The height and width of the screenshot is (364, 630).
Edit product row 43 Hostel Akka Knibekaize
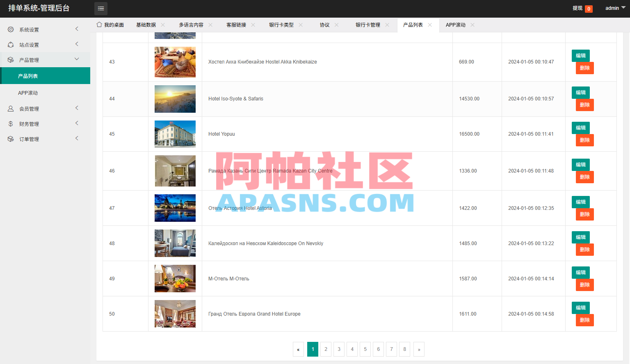click(581, 56)
